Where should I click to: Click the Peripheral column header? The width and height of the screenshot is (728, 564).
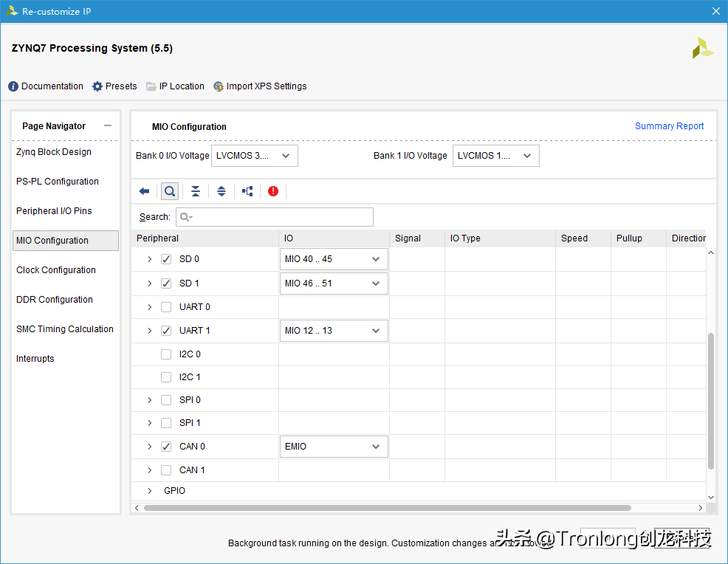205,238
